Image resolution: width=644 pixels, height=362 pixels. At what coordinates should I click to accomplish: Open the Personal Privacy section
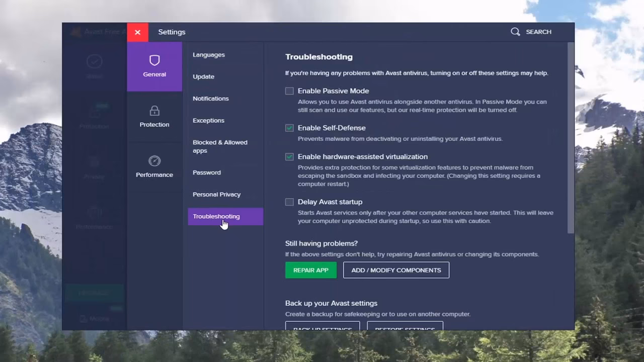[216, 194]
